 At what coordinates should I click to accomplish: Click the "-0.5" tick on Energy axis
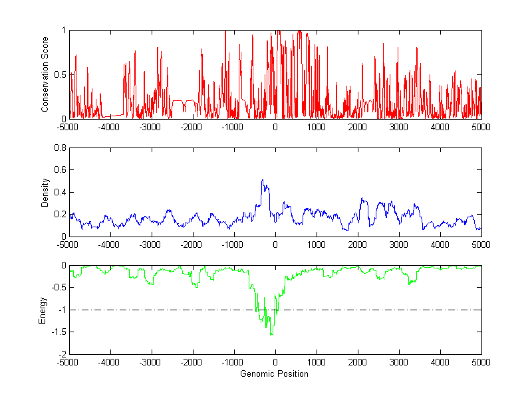(x=58, y=288)
